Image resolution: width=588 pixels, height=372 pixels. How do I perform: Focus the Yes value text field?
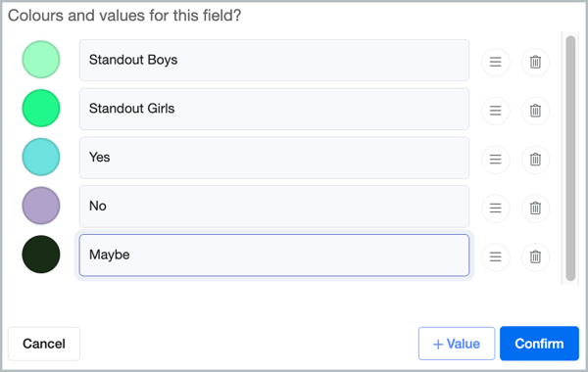pos(274,158)
